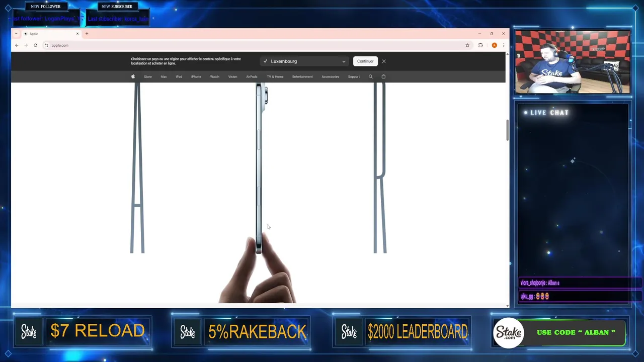This screenshot has width=644, height=362.
Task: Click the search magnifier icon on apple.com
Action: [371, 76]
